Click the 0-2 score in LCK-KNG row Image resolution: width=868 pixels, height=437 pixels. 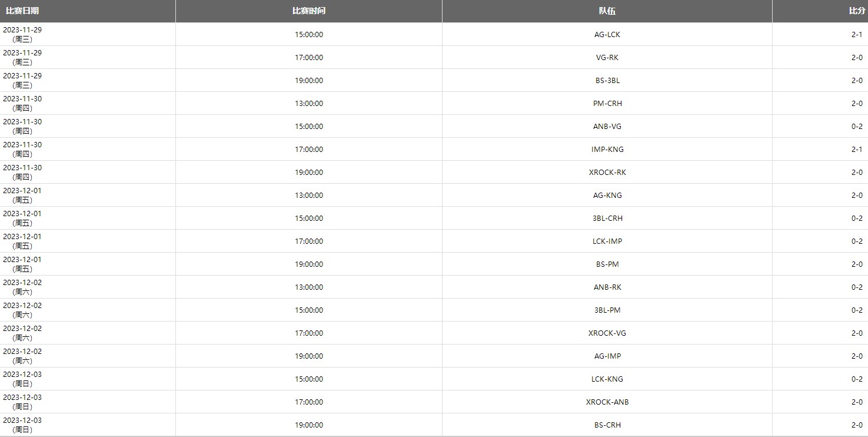(857, 379)
